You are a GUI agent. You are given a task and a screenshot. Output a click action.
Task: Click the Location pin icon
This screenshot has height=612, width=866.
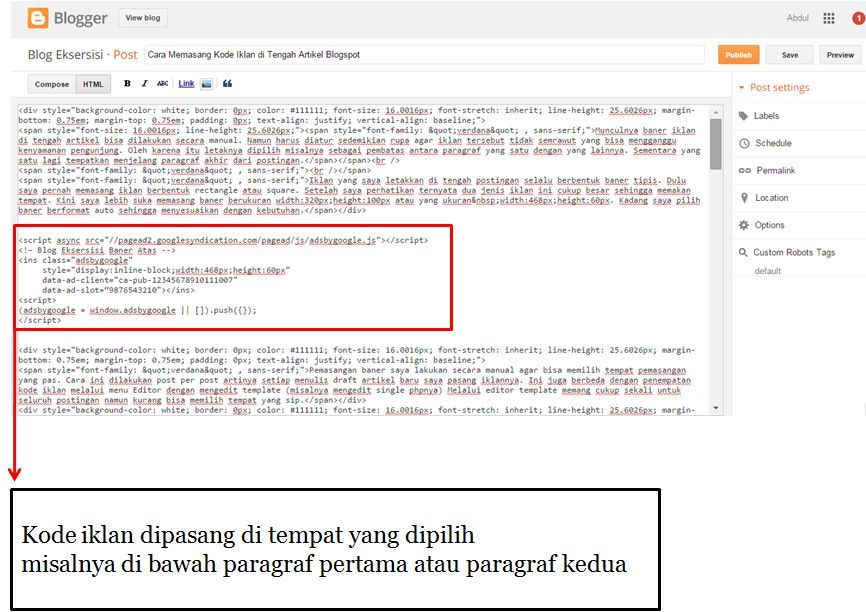coord(744,198)
